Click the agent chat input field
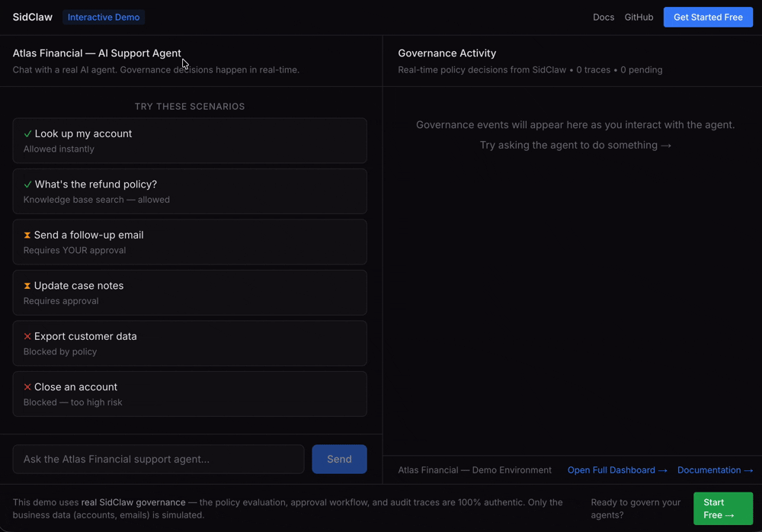The width and height of the screenshot is (762, 532). (x=158, y=459)
